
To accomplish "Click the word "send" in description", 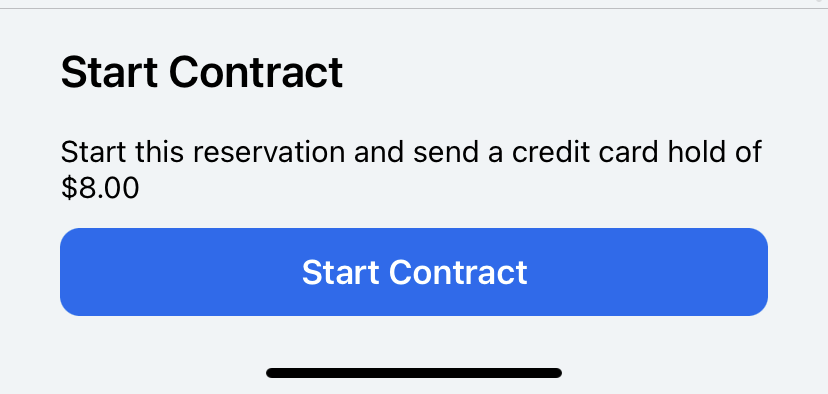I will coord(444,152).
